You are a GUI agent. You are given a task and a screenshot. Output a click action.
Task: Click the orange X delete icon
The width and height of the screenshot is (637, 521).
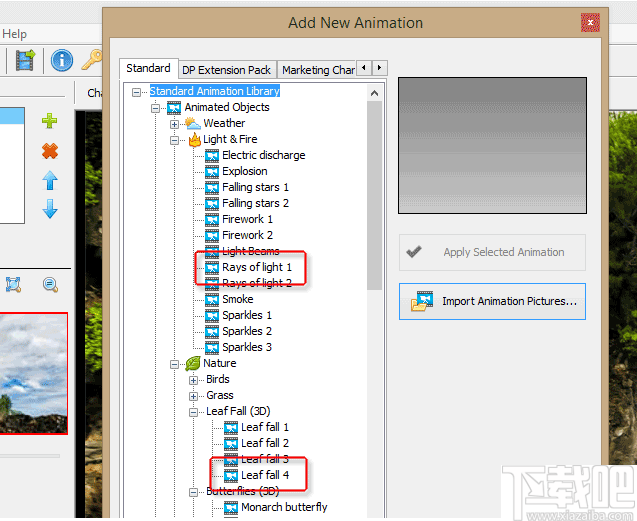pos(50,151)
